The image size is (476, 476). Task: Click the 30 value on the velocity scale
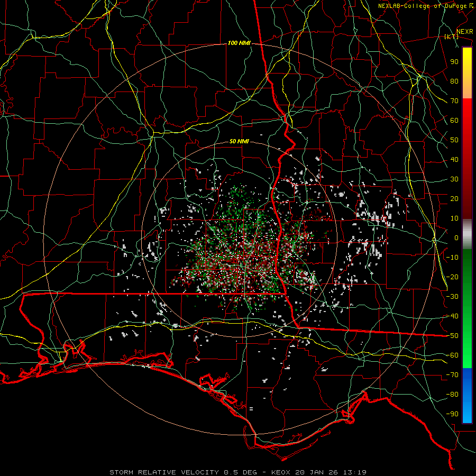tap(454, 179)
